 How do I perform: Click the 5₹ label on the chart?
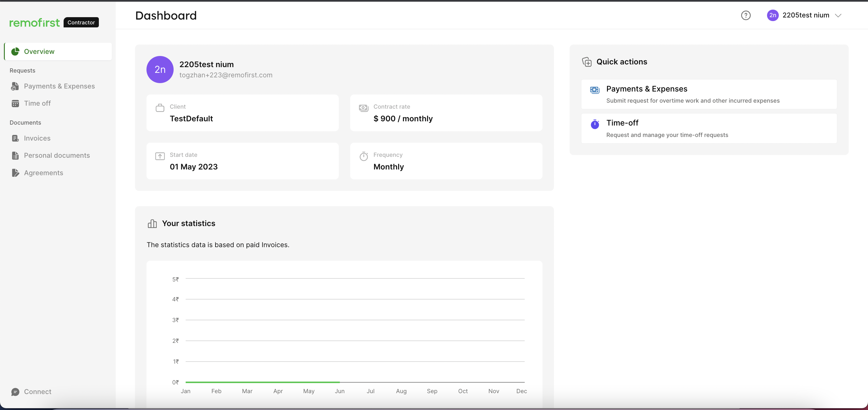pyautogui.click(x=175, y=279)
